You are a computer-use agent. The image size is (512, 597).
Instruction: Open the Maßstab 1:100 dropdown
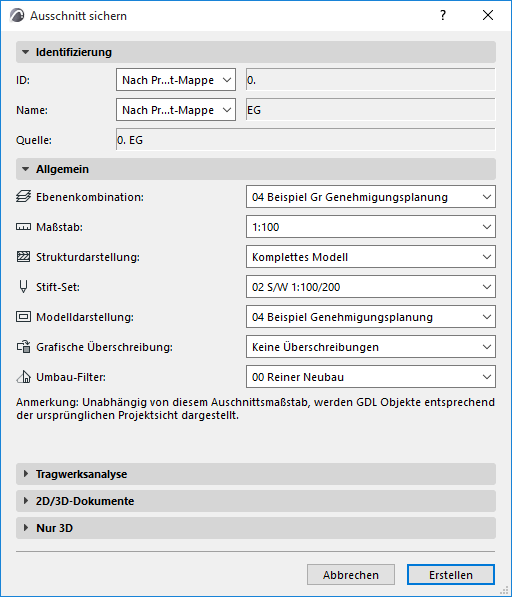[x=371, y=227]
